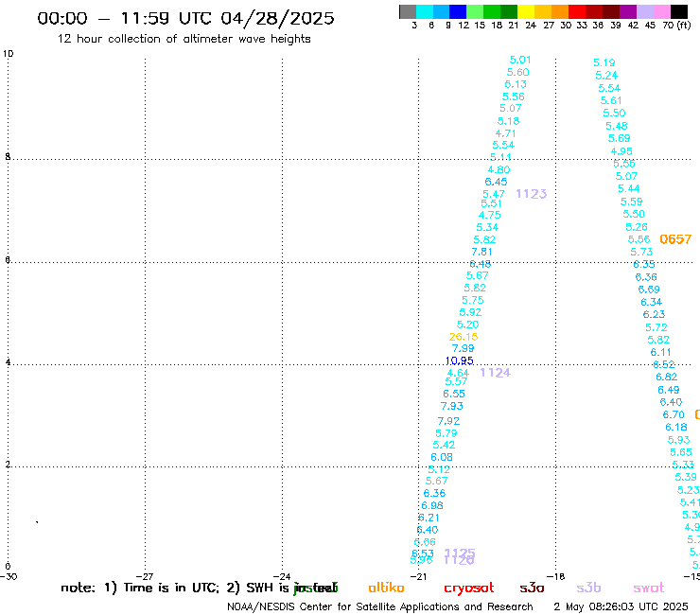
Task: Click the '4.95' value on the right track
Action: coord(621,151)
